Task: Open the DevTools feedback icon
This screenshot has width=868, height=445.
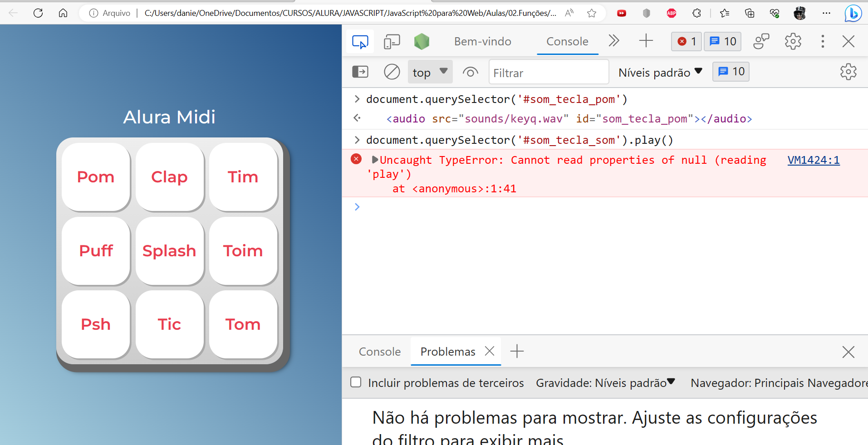Action: [761, 42]
